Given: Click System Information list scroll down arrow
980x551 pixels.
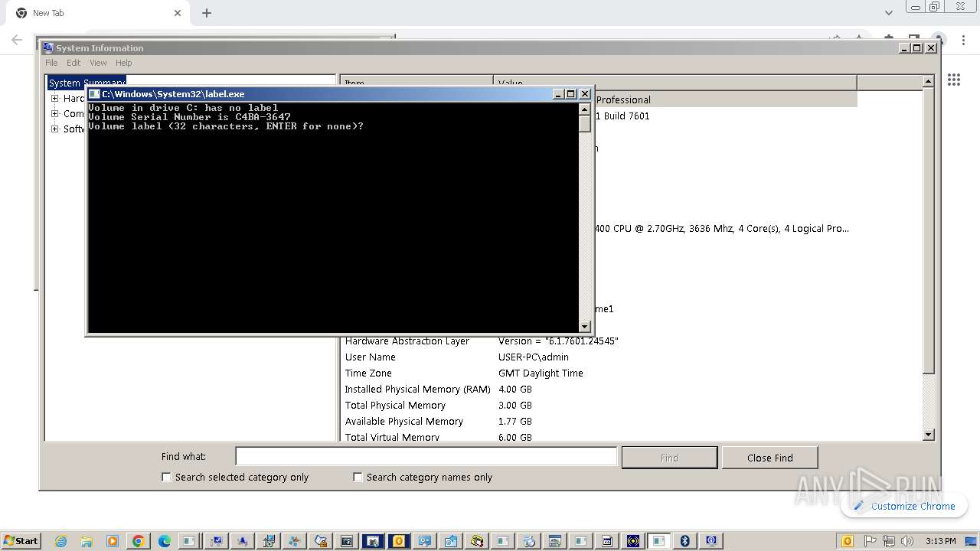Looking at the screenshot, I should (x=929, y=435).
